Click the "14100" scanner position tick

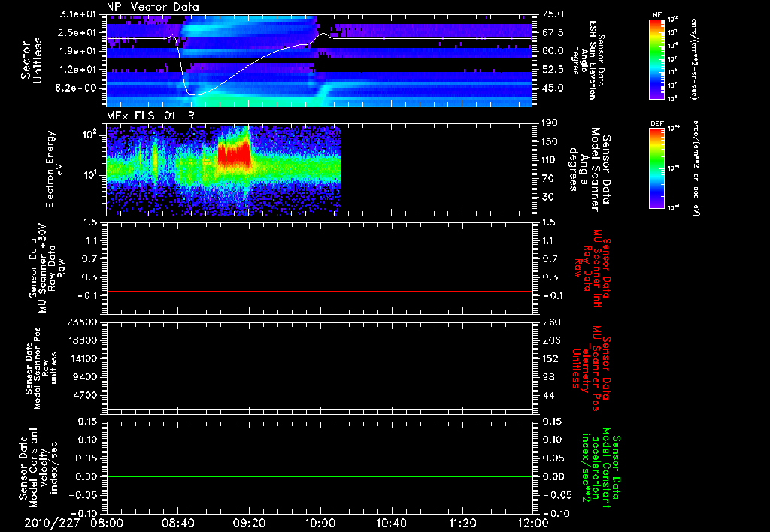coord(83,358)
